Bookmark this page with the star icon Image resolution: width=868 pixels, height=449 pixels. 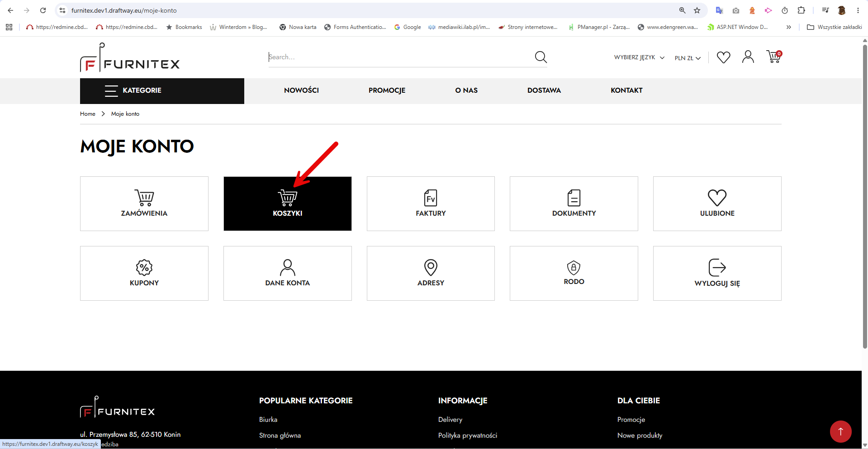pos(697,10)
